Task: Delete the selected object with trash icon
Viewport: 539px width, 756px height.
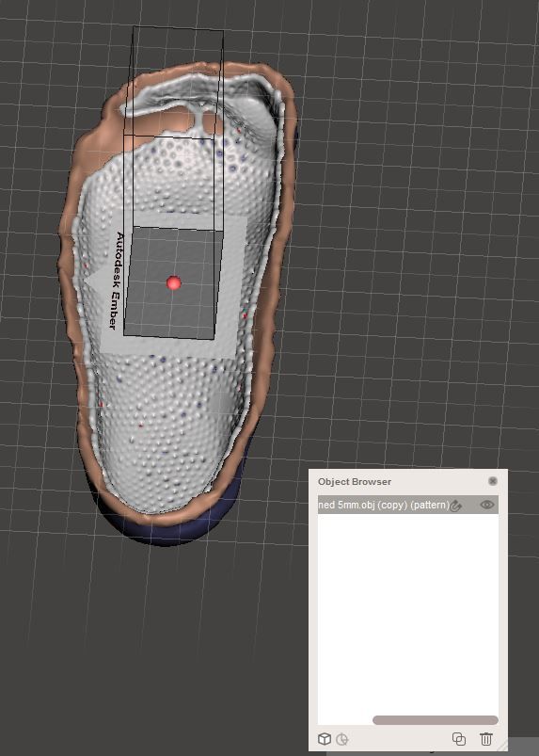Action: point(486,739)
